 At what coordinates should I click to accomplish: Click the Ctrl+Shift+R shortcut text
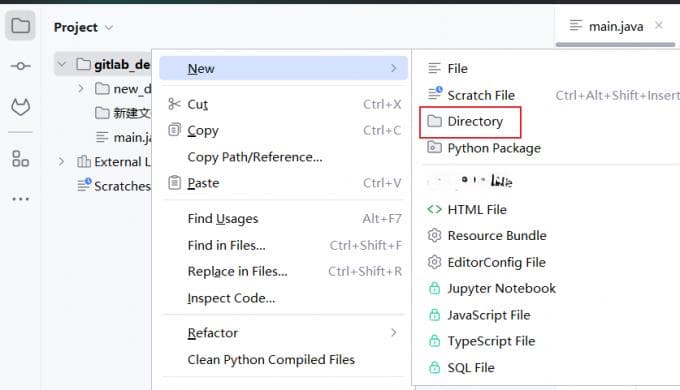pyautogui.click(x=365, y=272)
